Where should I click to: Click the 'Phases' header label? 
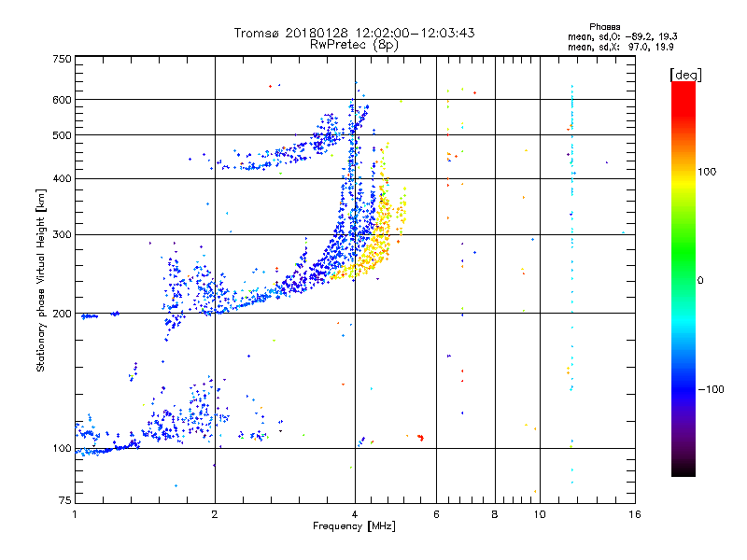pyautogui.click(x=604, y=27)
